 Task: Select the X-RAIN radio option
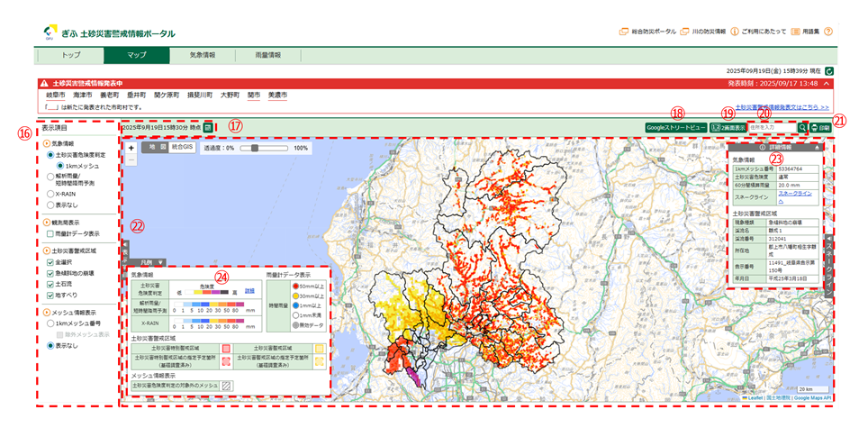(x=51, y=193)
